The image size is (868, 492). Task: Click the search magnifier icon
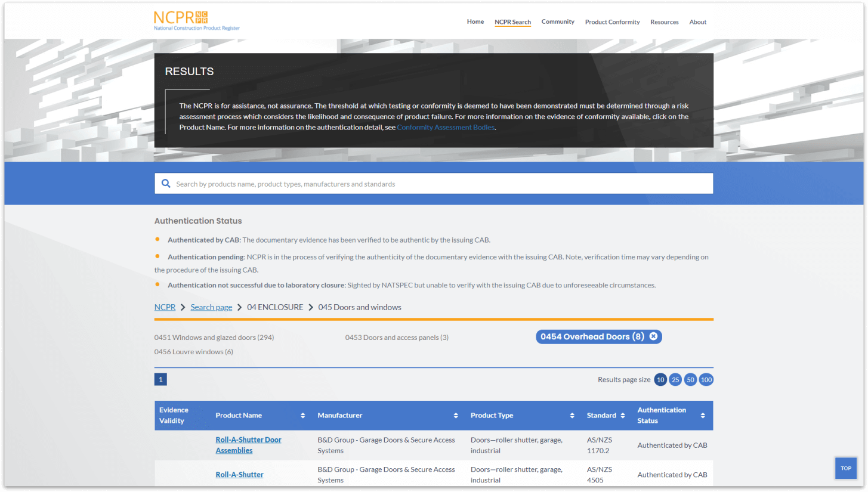pyautogui.click(x=165, y=184)
